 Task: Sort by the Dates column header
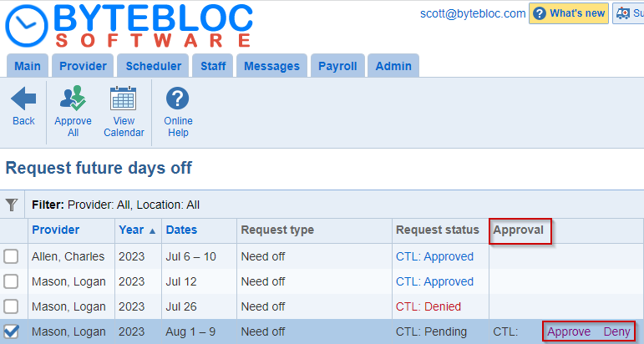[x=181, y=230]
